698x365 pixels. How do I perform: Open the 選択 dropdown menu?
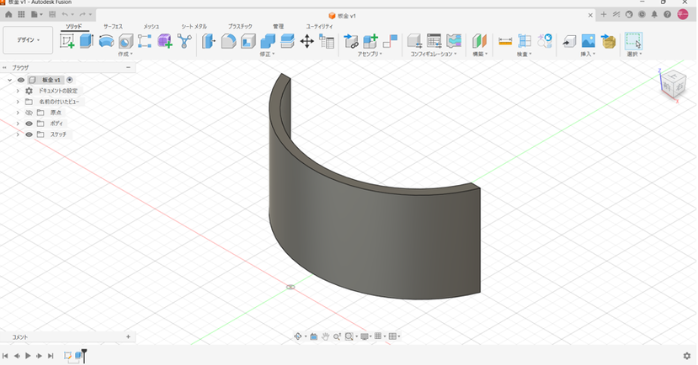tap(634, 54)
